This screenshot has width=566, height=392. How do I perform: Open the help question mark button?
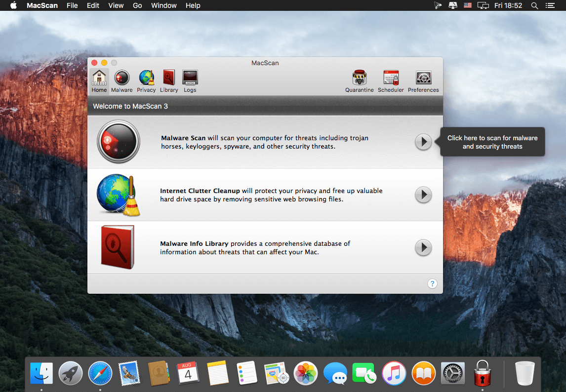[x=432, y=284]
